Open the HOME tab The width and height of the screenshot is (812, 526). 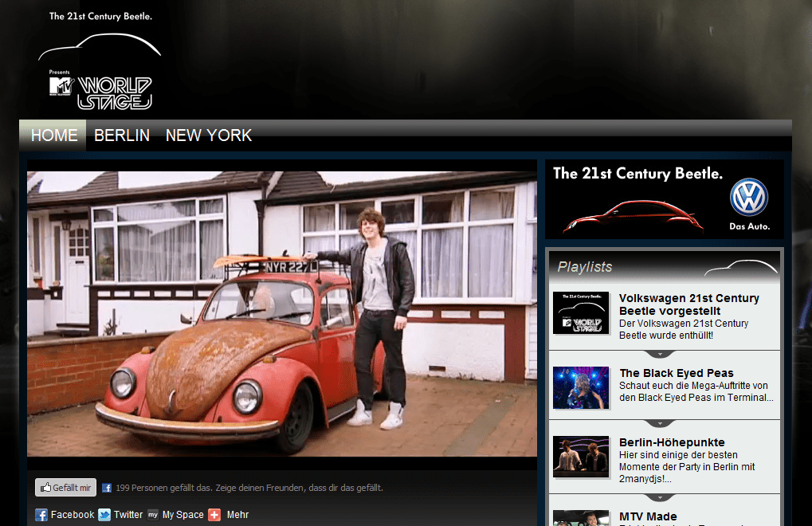[x=54, y=135]
